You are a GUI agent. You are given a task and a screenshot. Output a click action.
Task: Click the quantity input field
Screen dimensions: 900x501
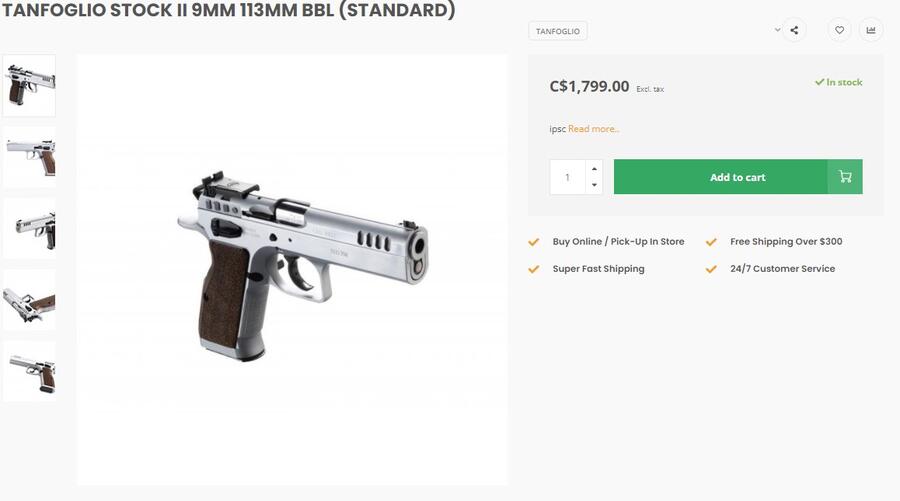point(568,177)
